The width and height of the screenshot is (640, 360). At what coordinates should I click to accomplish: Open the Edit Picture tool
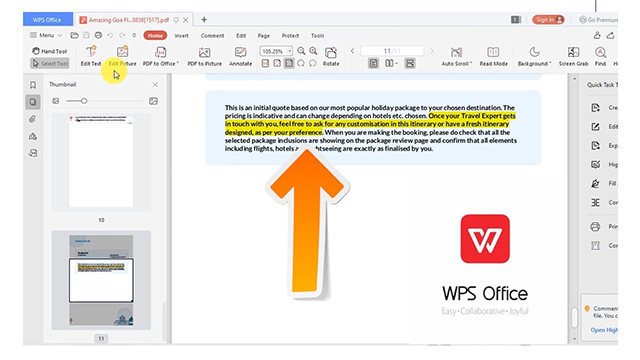122,56
